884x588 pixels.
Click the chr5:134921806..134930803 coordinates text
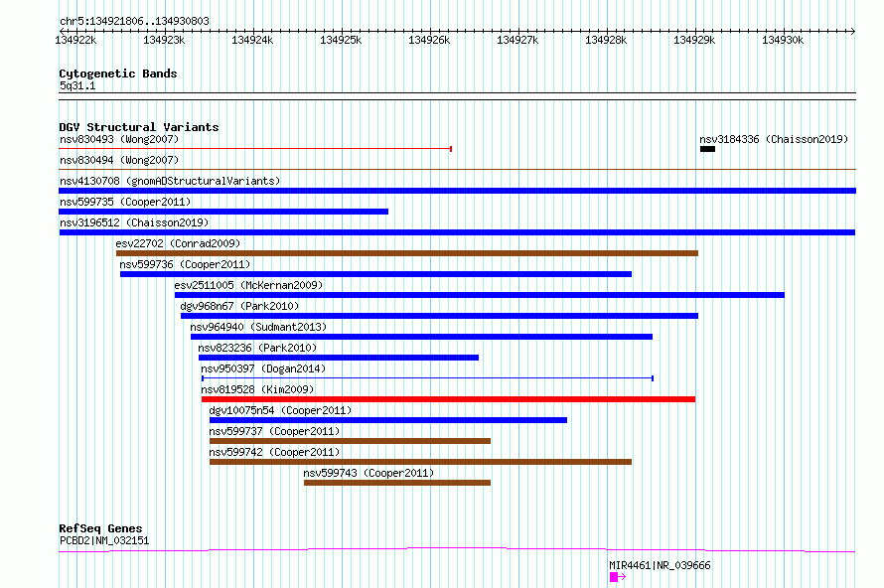pos(134,21)
